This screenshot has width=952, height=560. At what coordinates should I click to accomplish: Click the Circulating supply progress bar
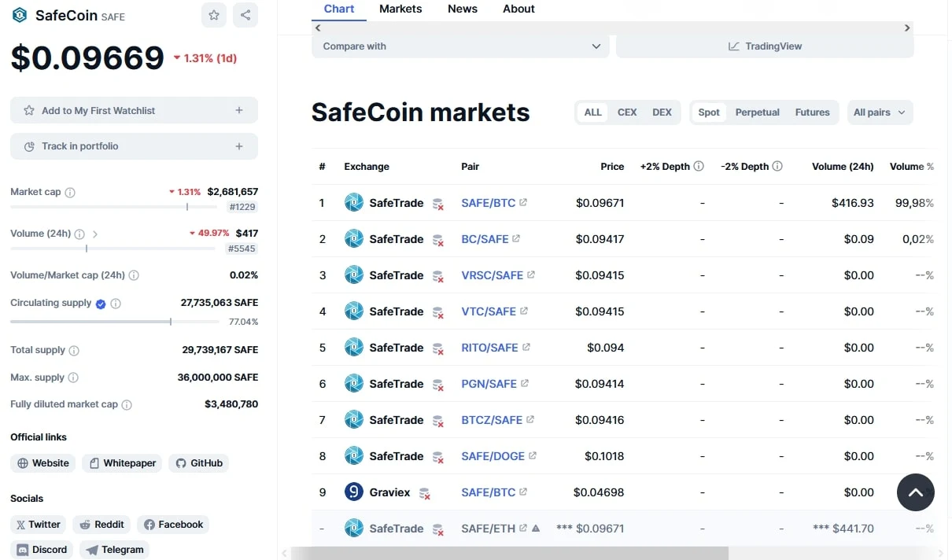tap(113, 322)
